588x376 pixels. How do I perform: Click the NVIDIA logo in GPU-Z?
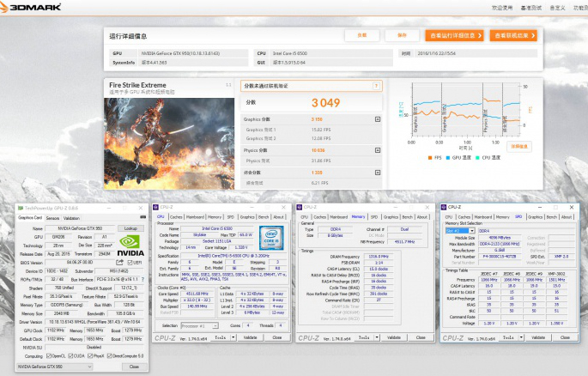click(x=130, y=246)
